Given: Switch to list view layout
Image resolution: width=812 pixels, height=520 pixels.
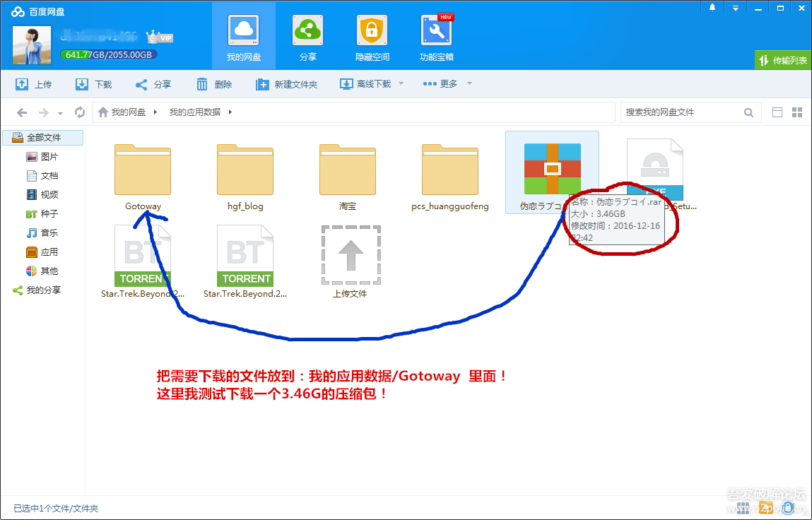Looking at the screenshot, I should coord(777,112).
